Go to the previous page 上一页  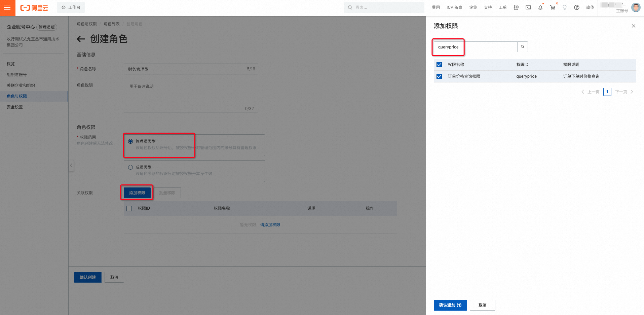click(x=591, y=92)
